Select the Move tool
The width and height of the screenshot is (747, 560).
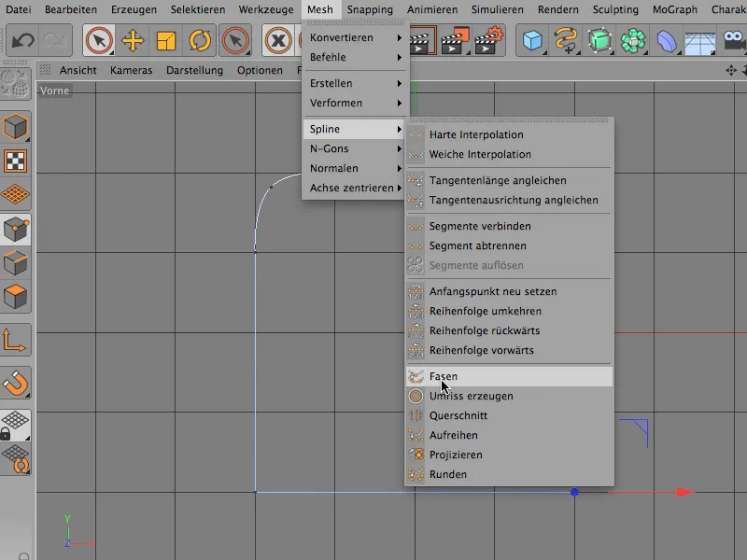(133, 40)
